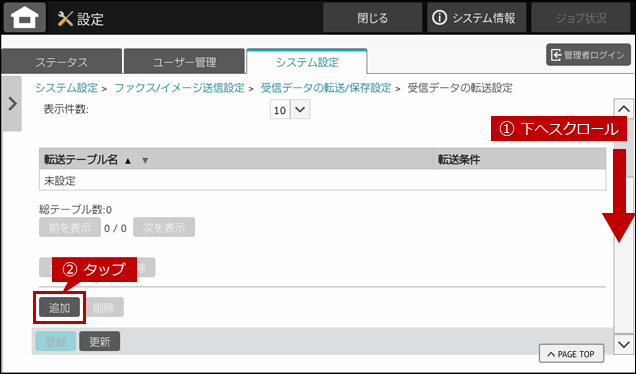Click the 表示件数 value box showing 10
The image size is (636, 374).
point(280,110)
